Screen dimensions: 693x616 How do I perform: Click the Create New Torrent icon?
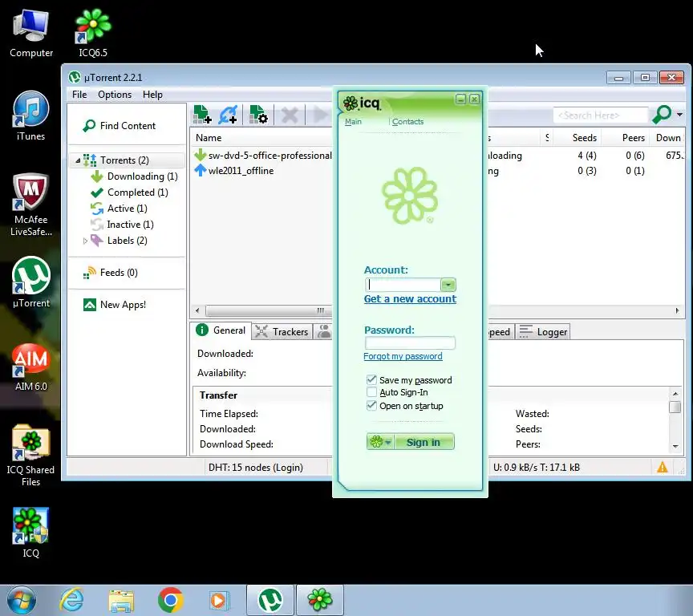click(x=258, y=115)
